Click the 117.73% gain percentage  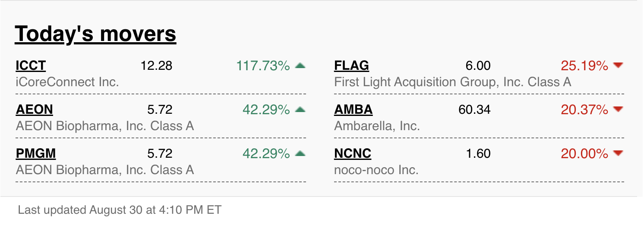pos(263,66)
